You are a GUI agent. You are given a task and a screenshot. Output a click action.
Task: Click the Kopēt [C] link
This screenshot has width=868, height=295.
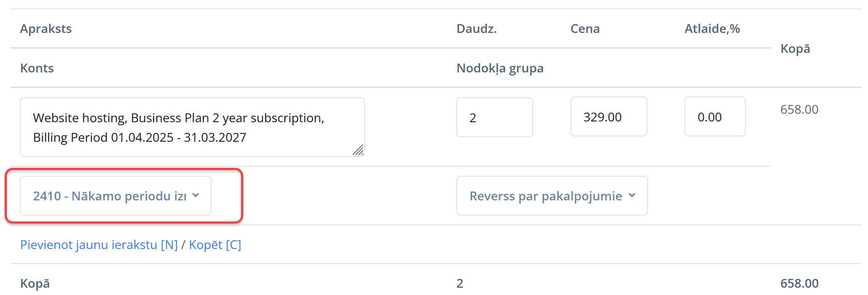215,244
